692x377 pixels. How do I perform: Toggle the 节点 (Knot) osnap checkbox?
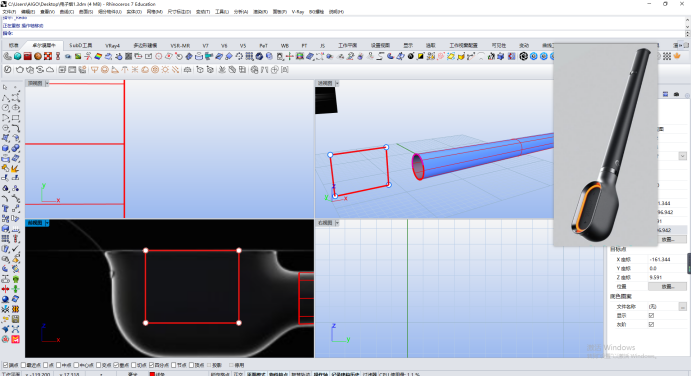pos(173,366)
